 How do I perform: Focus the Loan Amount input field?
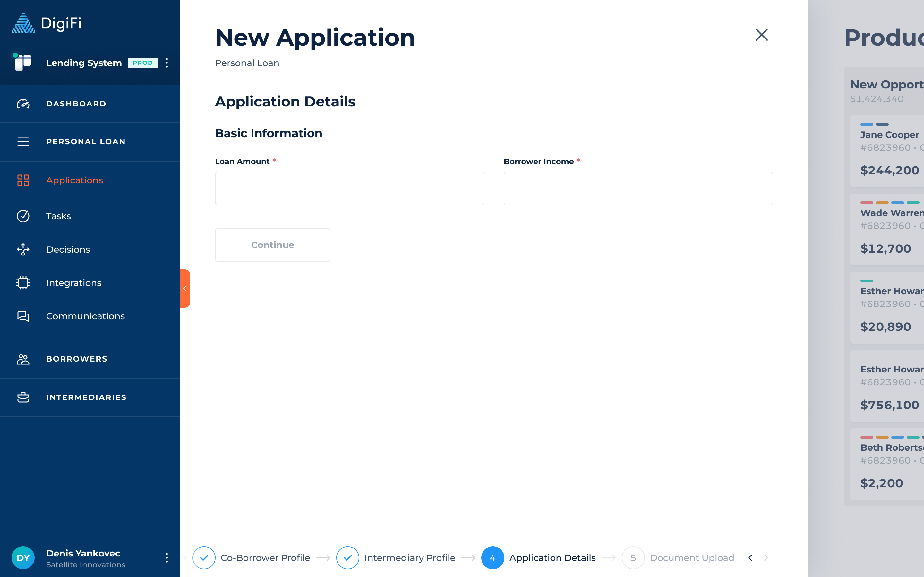point(349,188)
